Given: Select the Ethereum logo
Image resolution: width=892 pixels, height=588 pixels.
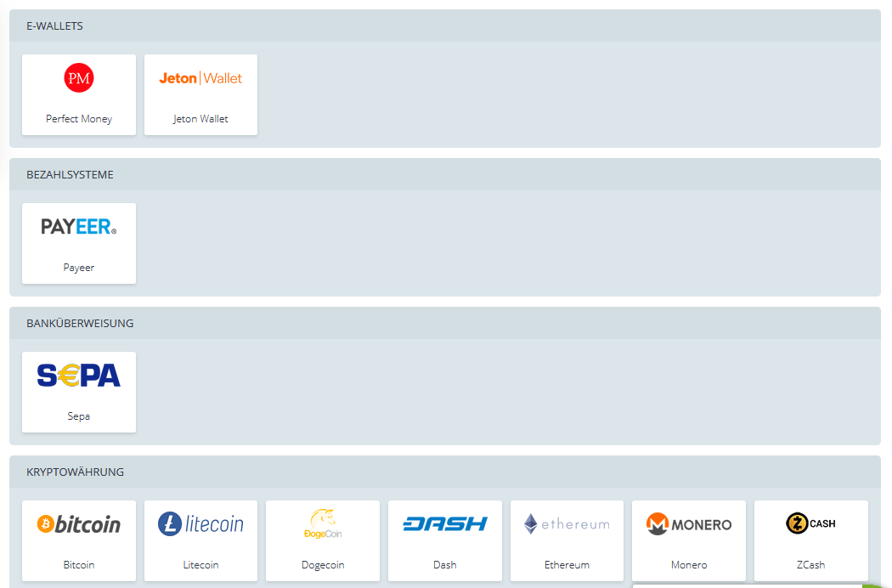Looking at the screenshot, I should click(567, 523).
